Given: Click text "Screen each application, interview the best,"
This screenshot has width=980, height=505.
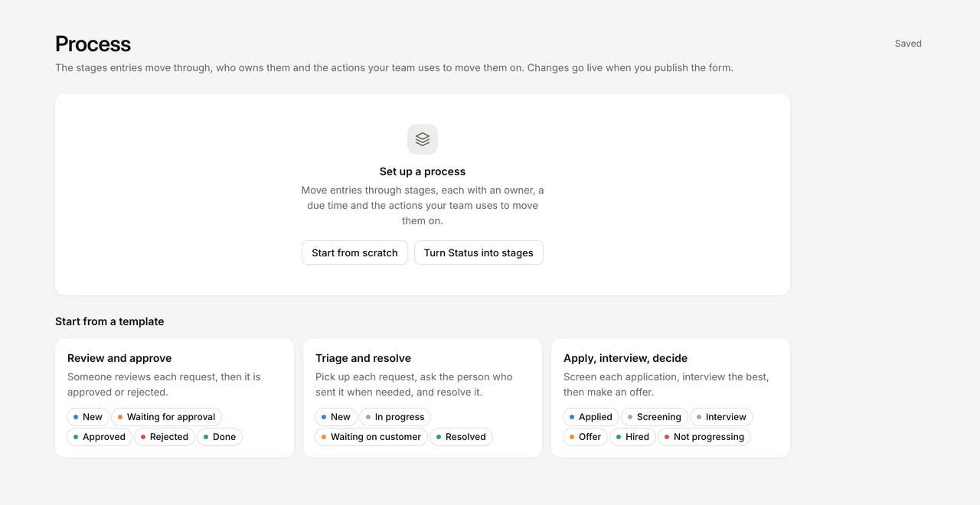Looking at the screenshot, I should click(x=666, y=376).
